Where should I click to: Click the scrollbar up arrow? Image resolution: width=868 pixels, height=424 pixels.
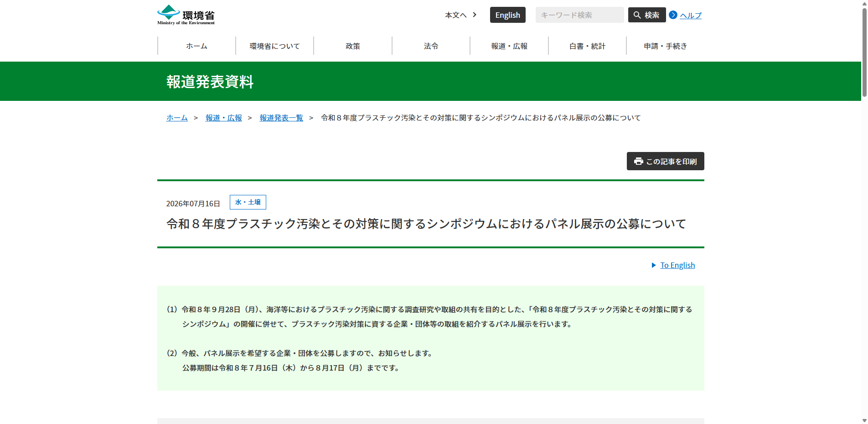click(x=864, y=3)
